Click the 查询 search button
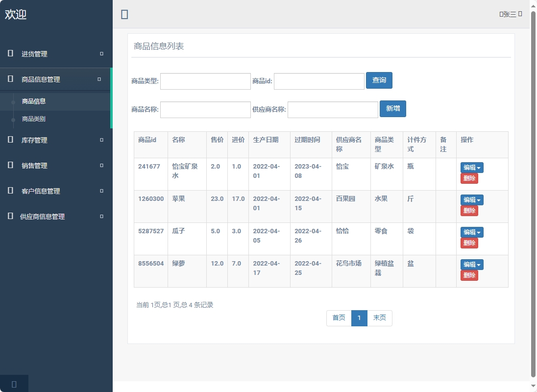This screenshot has width=537, height=392. point(379,80)
